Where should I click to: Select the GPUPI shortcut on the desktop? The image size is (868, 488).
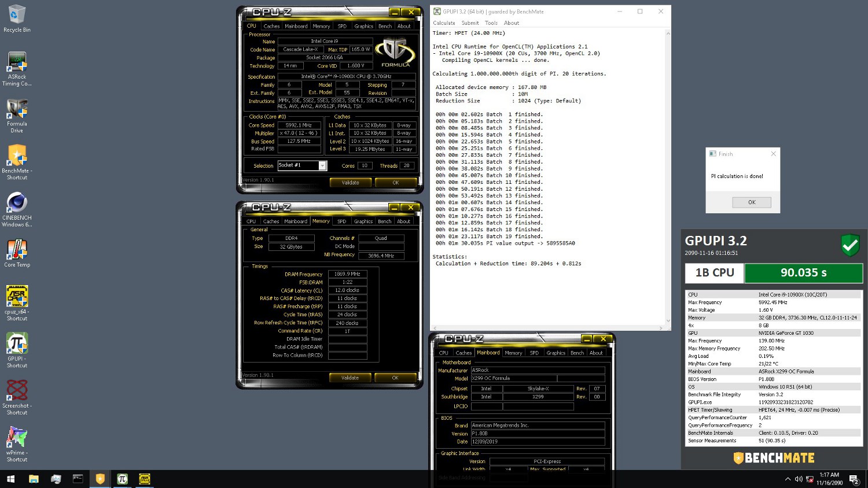point(17,350)
